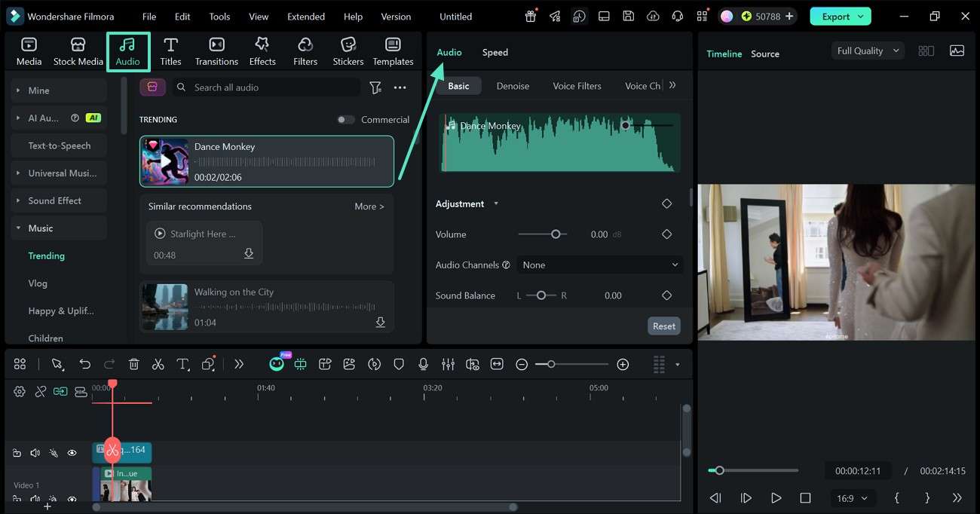The height and width of the screenshot is (514, 980).
Task: Add text with the T tool
Action: [x=182, y=364]
